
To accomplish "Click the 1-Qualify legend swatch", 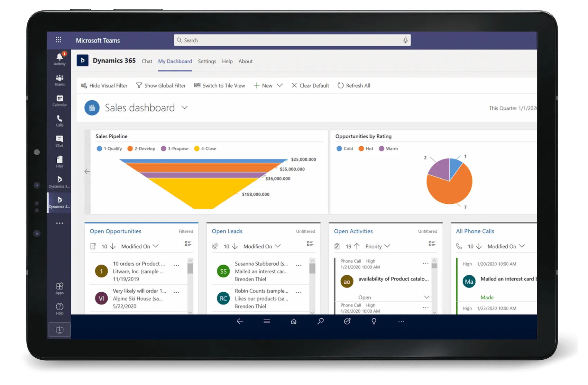I will click(99, 148).
